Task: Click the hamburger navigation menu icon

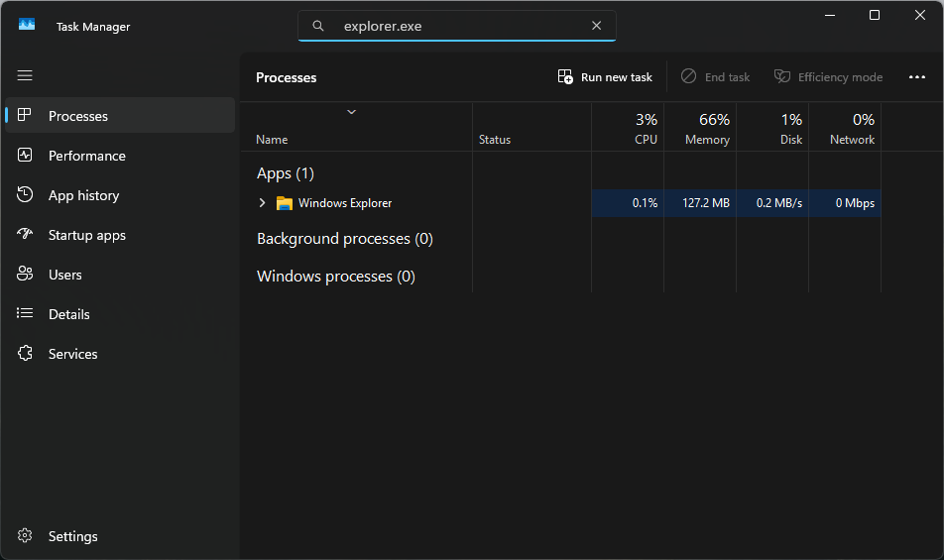Action: (25, 75)
